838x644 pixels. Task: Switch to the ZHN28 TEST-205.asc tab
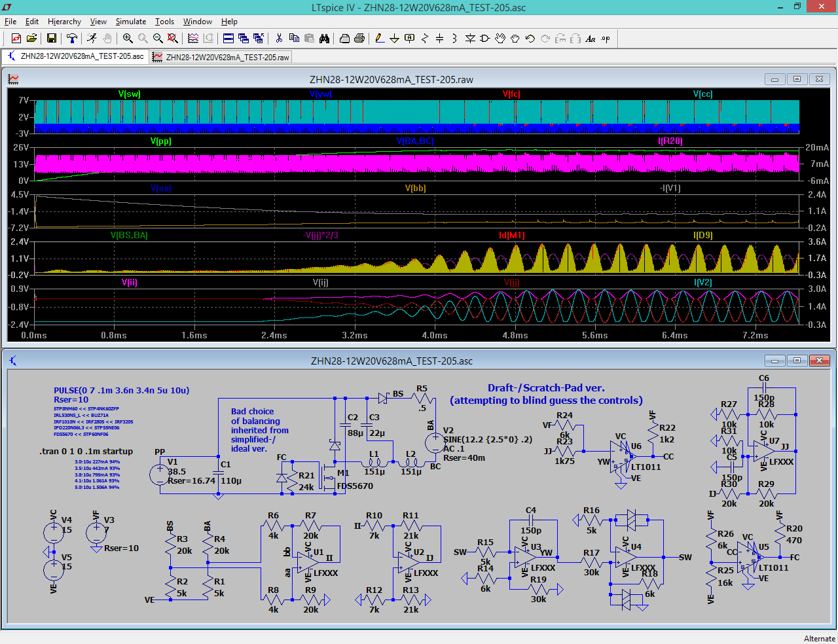click(x=75, y=56)
